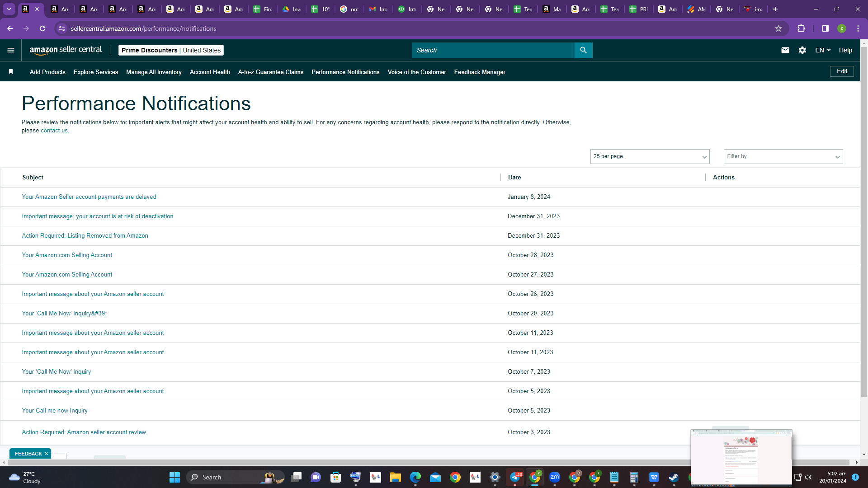Open 'Your Amazon Seller account payments are delayed'
Image resolution: width=868 pixels, height=488 pixels.
pos(89,197)
